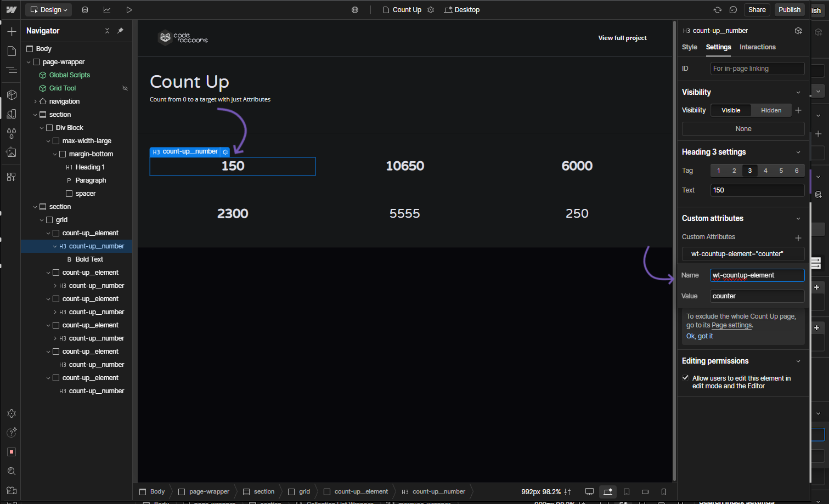Screen dimensions: 829x504
Task: Click the sync status icon
Action: [x=718, y=10]
